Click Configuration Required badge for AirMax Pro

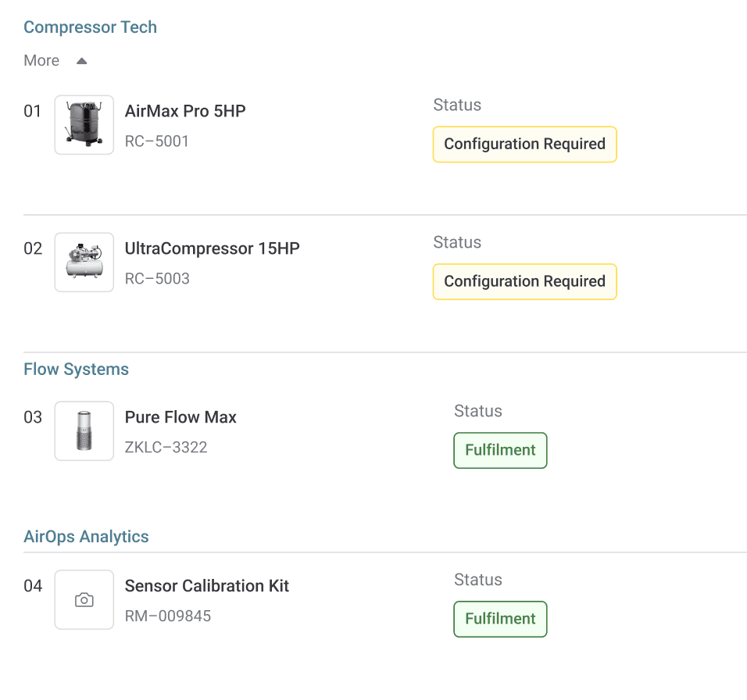click(x=524, y=145)
